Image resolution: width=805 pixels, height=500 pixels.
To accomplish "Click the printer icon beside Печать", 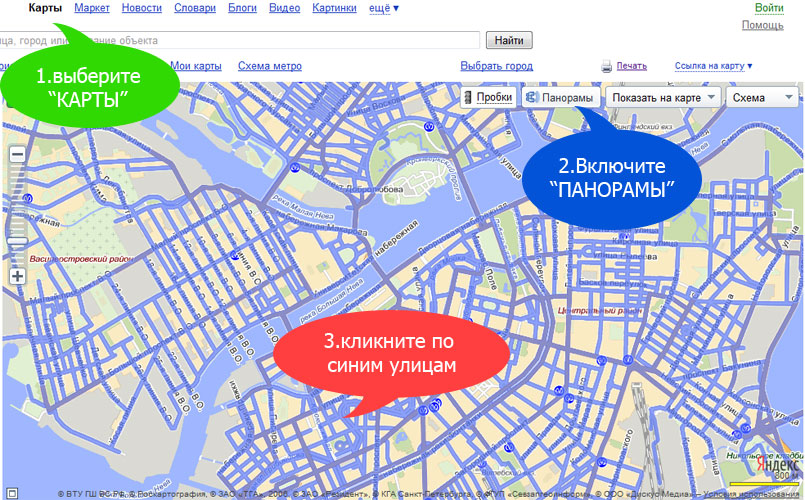I will click(606, 66).
